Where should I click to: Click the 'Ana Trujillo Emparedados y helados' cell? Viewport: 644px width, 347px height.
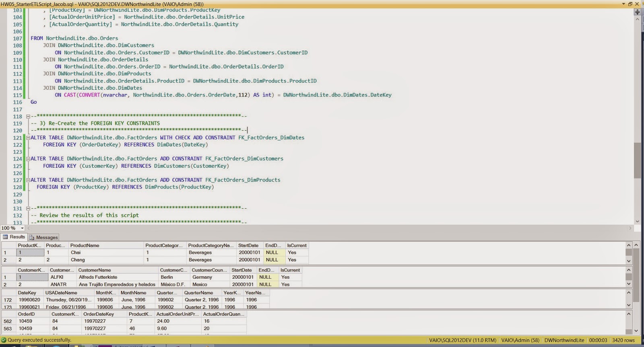[x=118, y=284]
